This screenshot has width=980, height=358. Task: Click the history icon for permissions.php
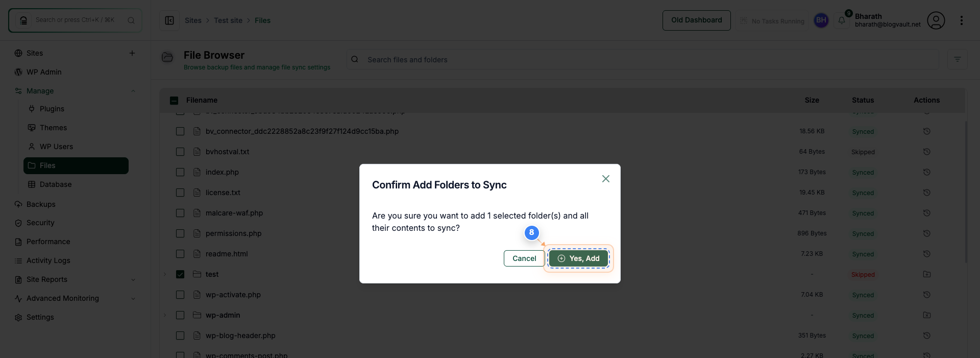pos(927,233)
